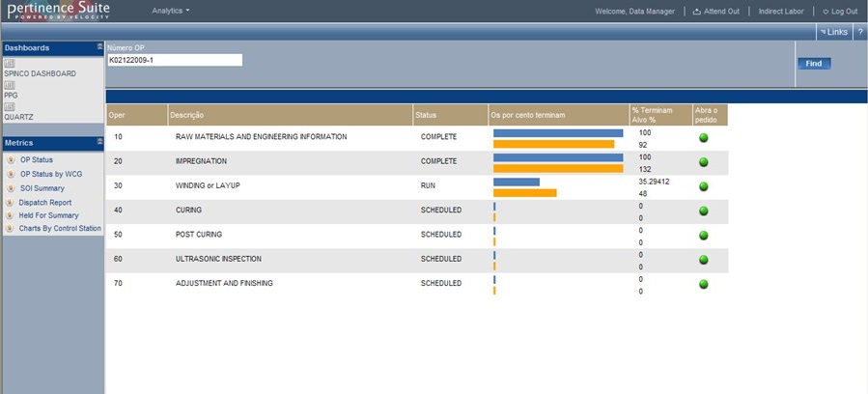868x394 pixels.
Task: Click green order dot for ADJUSTMENT AND FINISHING
Action: (703, 284)
